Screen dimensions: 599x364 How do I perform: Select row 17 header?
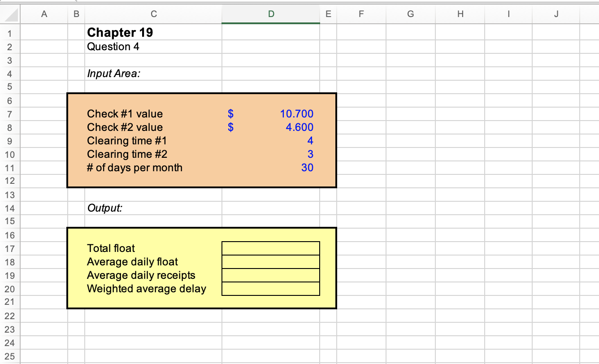click(x=10, y=248)
